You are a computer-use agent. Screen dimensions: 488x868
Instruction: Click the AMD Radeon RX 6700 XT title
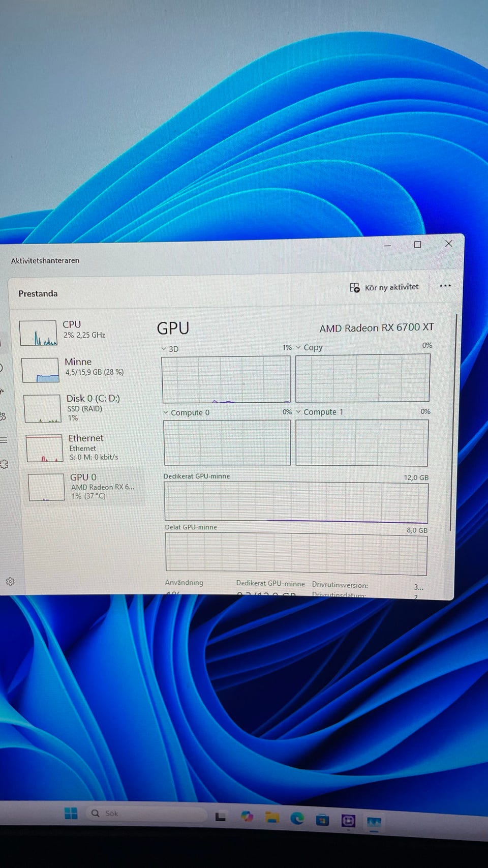tap(377, 327)
